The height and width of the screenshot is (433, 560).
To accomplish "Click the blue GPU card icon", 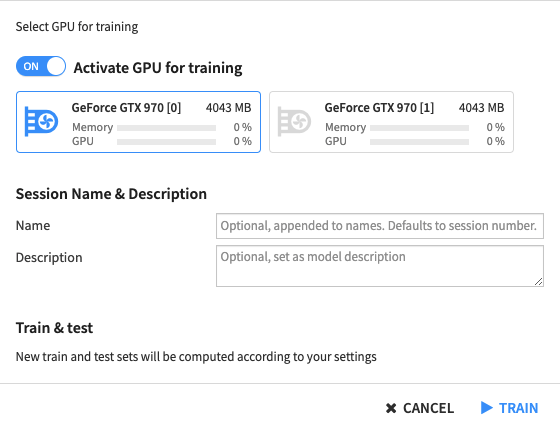I will coord(41,121).
